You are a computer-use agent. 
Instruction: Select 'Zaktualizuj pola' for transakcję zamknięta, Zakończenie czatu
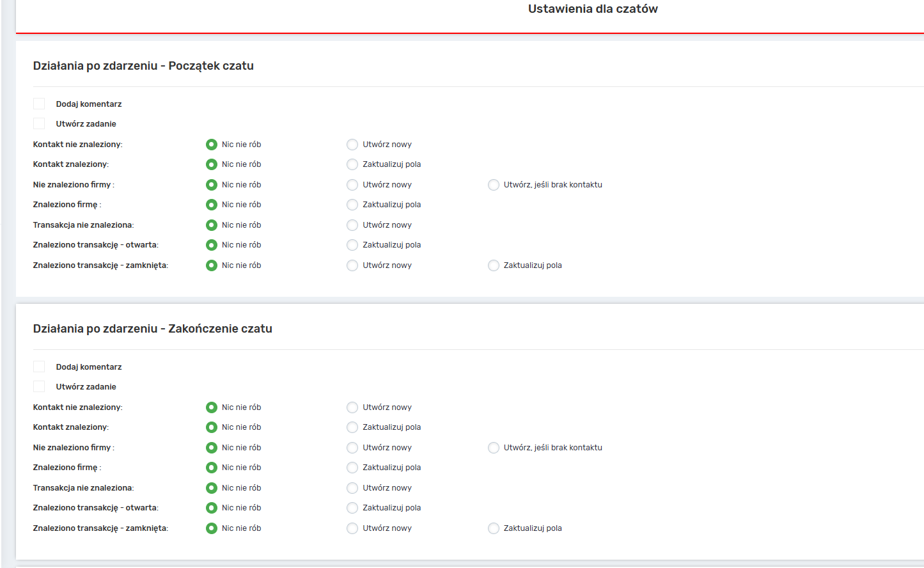click(493, 528)
